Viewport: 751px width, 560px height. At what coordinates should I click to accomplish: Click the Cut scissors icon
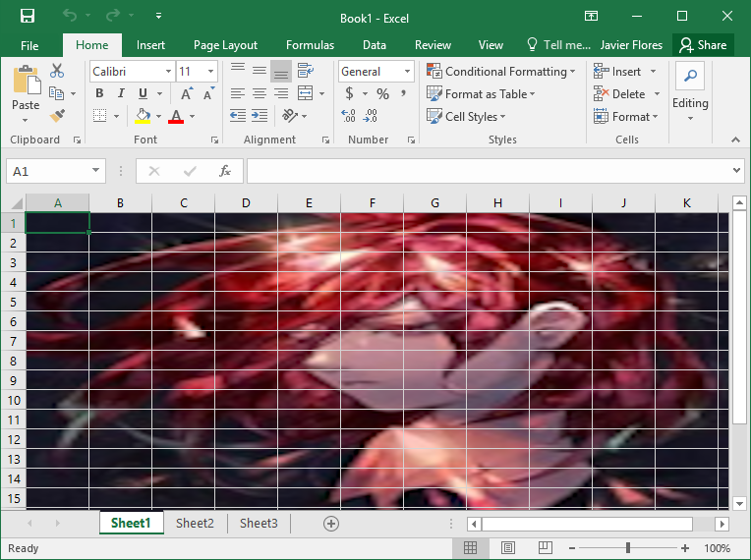coord(57,71)
